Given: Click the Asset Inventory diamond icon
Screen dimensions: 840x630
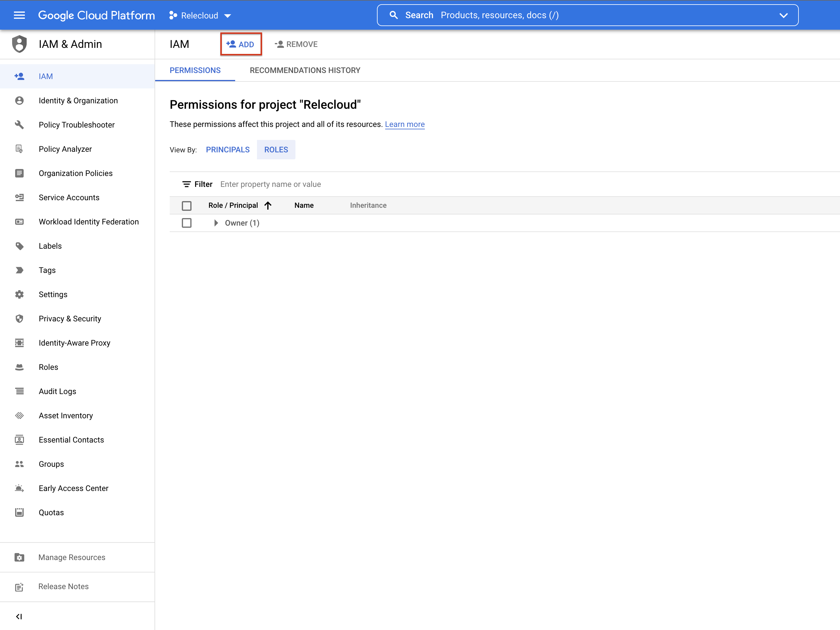Looking at the screenshot, I should pyautogui.click(x=19, y=416).
